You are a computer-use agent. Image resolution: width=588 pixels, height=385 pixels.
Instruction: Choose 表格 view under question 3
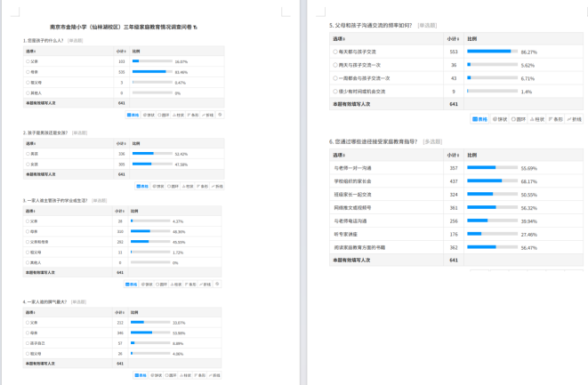pos(132,285)
